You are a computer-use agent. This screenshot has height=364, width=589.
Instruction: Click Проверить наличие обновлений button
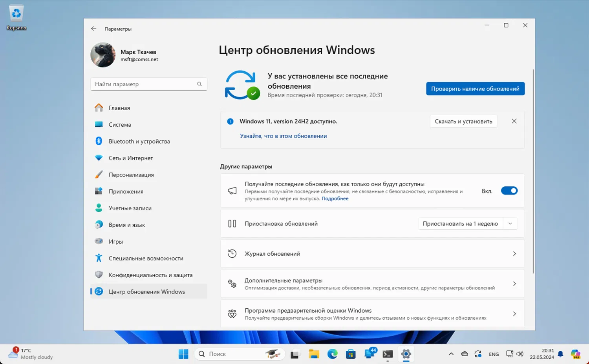pos(475,89)
